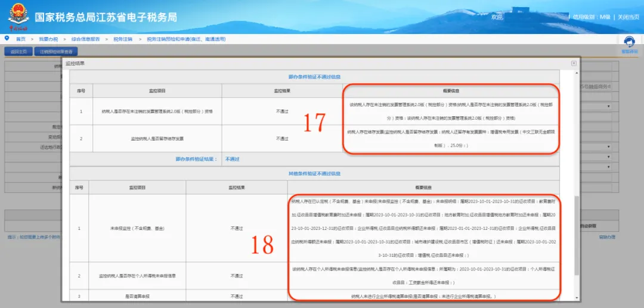Click the vertical scrollbar thumb in dialog
The height and width of the screenshot is (308, 644).
click(577, 235)
